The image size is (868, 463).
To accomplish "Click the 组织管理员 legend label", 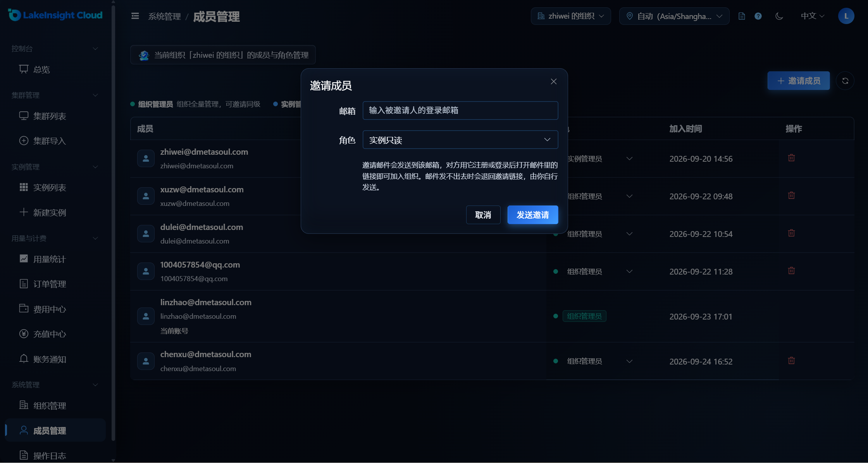I will tap(155, 104).
